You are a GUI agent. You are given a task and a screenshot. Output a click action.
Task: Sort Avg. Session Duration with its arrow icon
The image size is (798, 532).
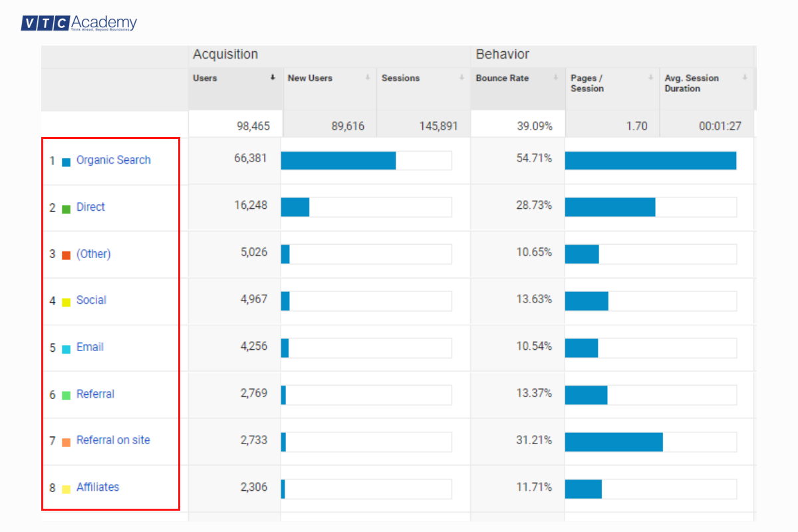745,78
